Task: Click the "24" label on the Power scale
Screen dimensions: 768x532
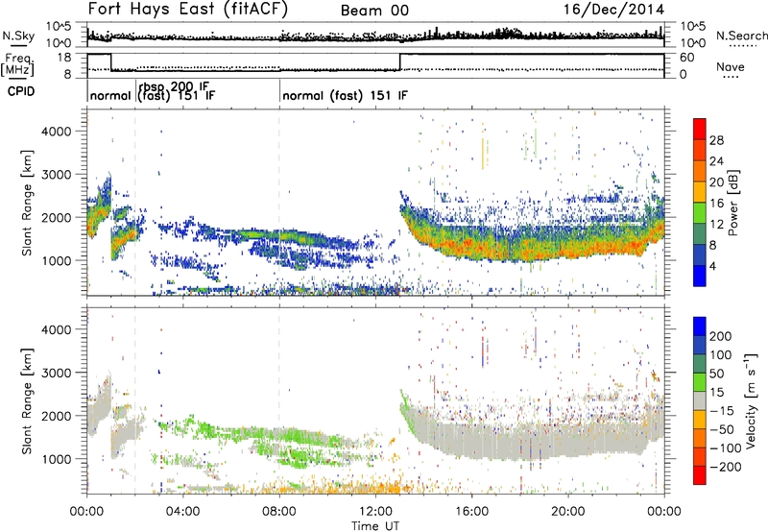Action: pyautogui.click(x=716, y=161)
